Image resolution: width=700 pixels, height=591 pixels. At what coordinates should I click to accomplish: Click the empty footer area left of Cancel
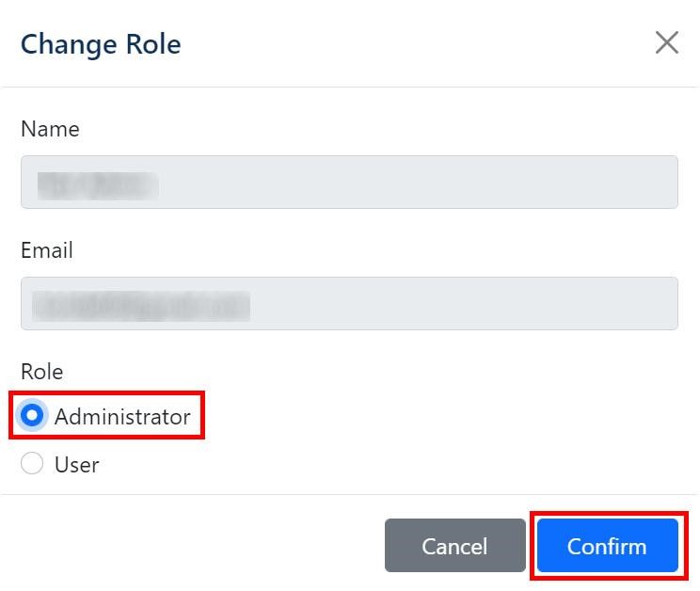pyautogui.click(x=188, y=546)
